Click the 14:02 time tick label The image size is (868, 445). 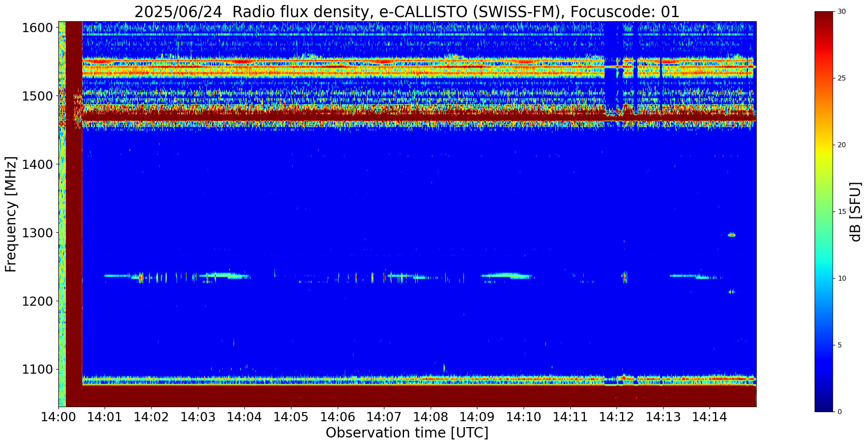tap(151, 417)
